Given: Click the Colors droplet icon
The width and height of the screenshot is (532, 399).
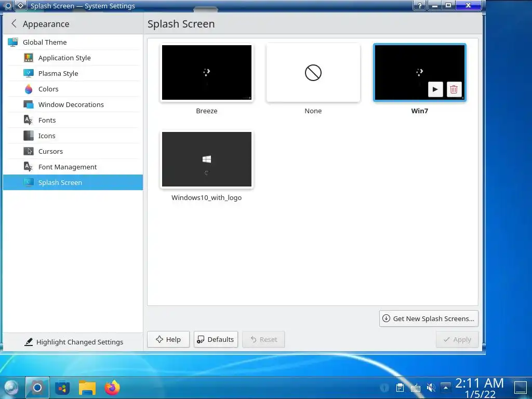Looking at the screenshot, I should pos(29,89).
